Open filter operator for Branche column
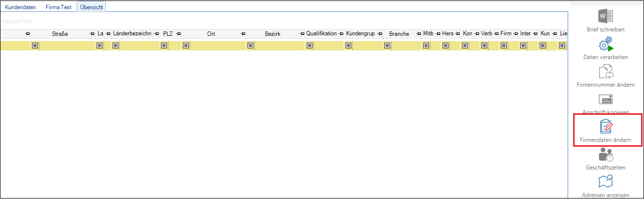Image resolution: width=644 pixels, height=199 pixels. pyautogui.click(x=387, y=46)
